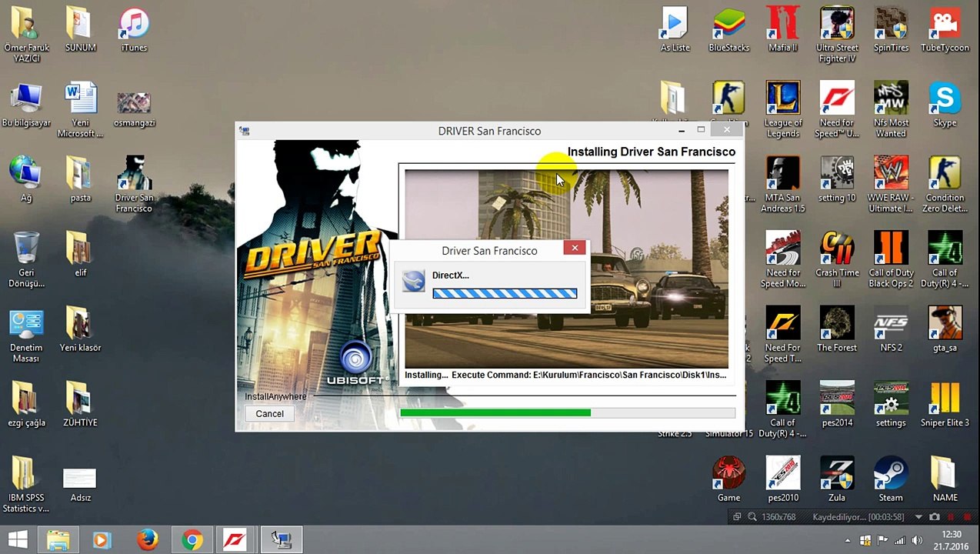Open the NAME folder

[945, 479]
